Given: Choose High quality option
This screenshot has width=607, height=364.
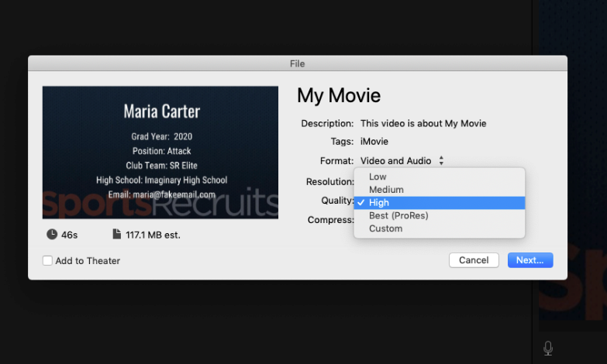Looking at the screenshot, I should click(440, 203).
